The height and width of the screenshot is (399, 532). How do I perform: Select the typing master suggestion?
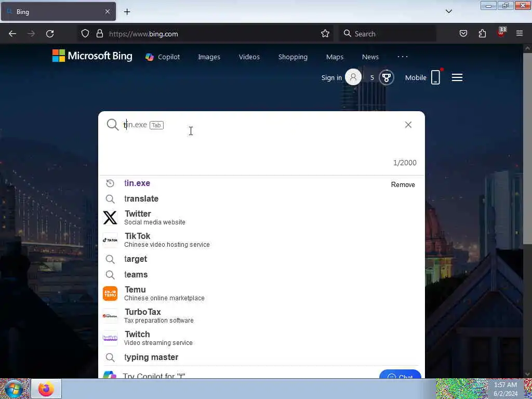(x=261, y=357)
